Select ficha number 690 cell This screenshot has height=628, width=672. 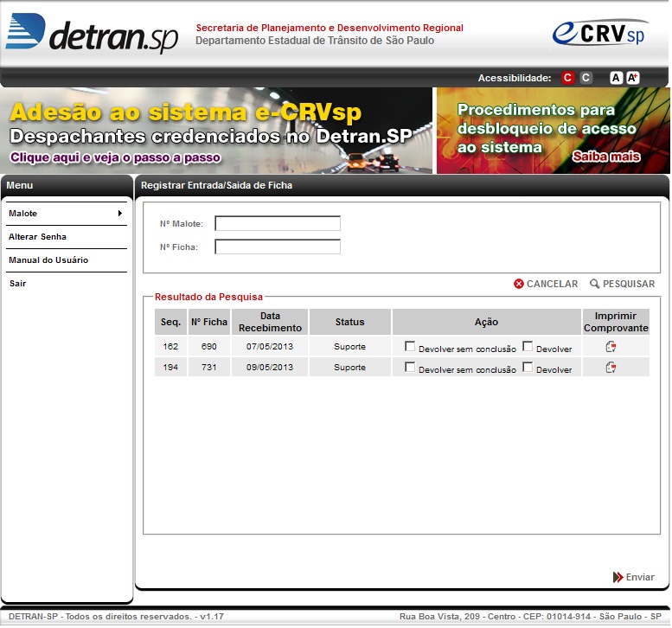(x=209, y=346)
